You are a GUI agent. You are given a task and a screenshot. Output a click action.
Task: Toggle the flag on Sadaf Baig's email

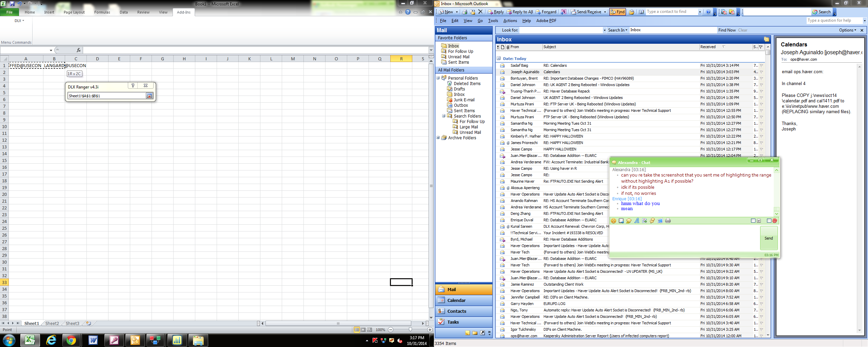(762, 65)
